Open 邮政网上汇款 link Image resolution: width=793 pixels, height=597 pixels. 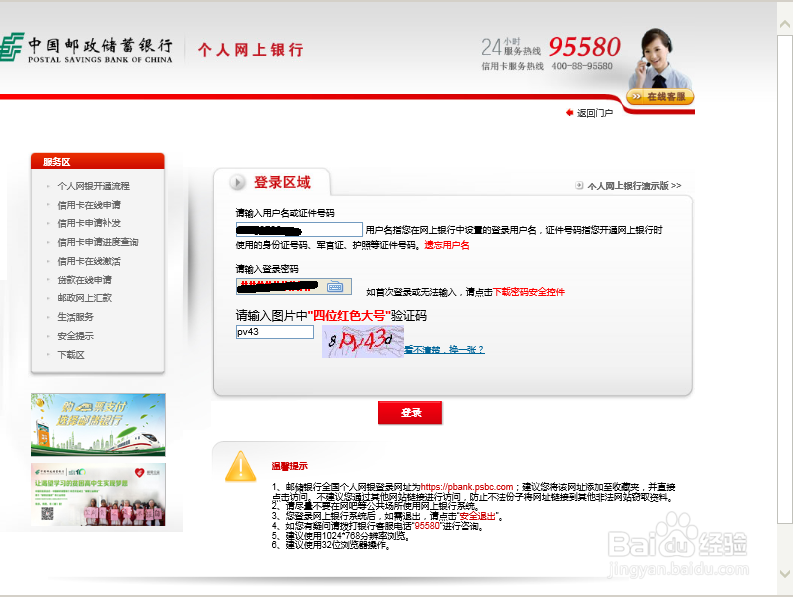tap(84, 298)
